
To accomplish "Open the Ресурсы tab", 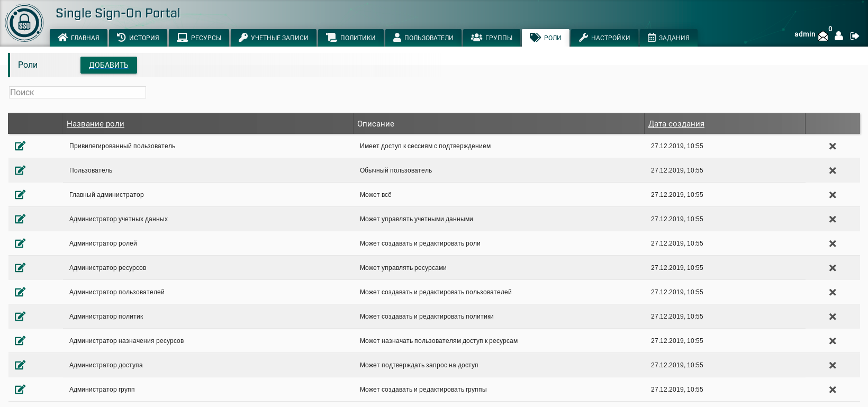I will click(x=199, y=38).
